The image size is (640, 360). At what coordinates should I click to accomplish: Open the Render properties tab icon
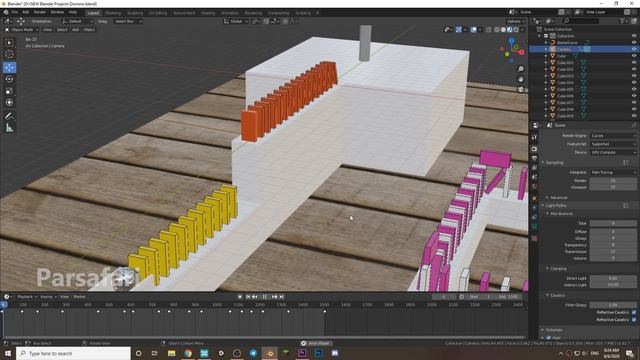coord(534,149)
